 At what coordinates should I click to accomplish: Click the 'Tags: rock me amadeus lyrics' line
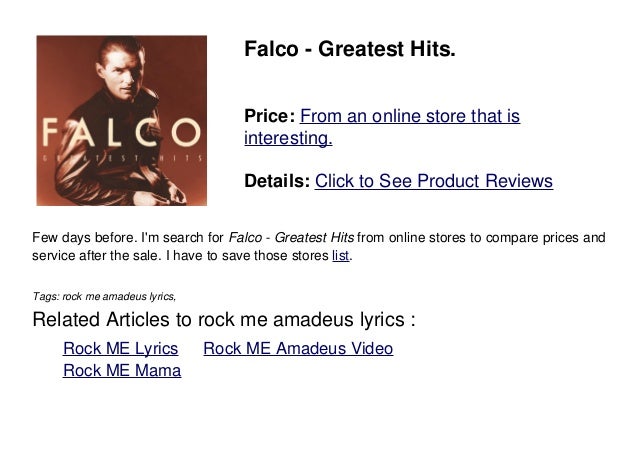pos(104,296)
